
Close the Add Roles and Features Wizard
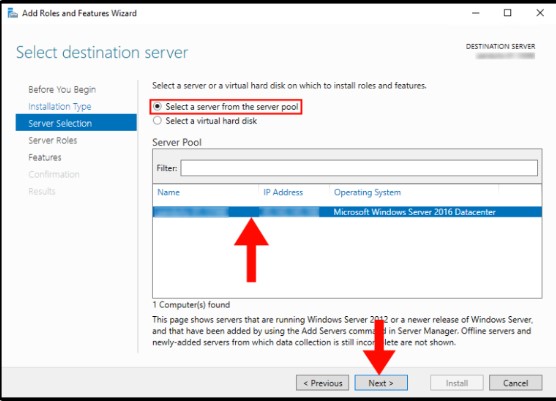pos(540,13)
